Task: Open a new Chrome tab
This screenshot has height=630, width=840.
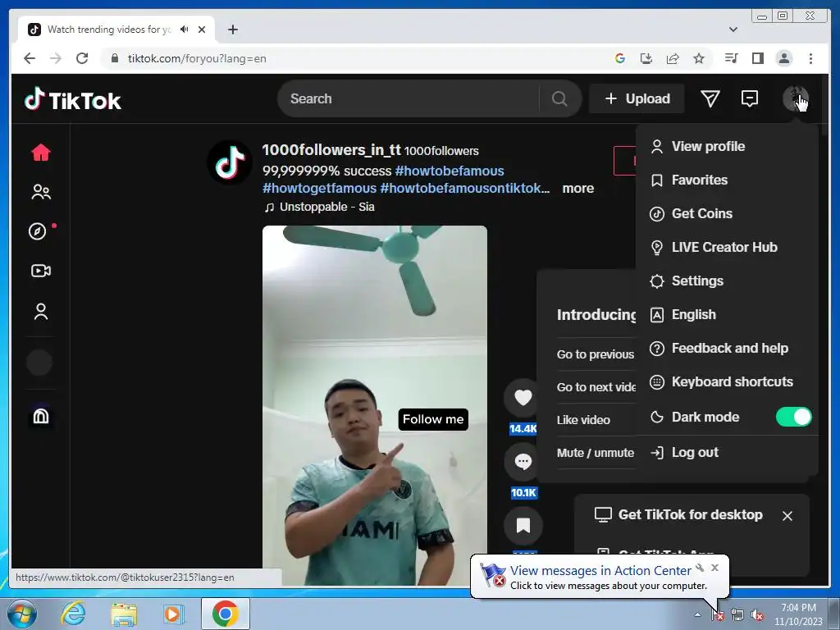Action: click(x=232, y=30)
